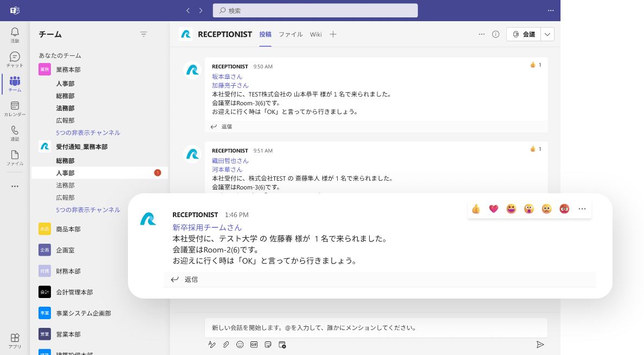Add a new tab with plus icon

click(333, 34)
